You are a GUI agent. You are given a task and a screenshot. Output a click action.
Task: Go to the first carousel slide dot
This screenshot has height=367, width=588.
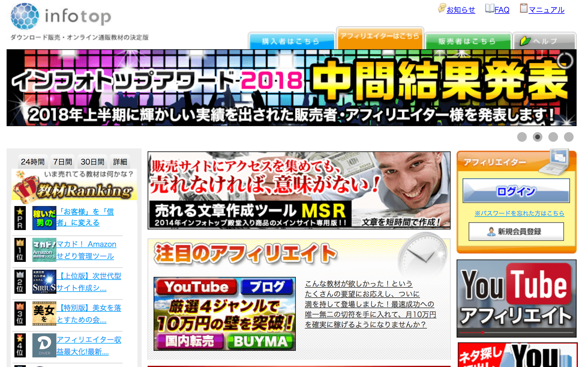click(x=522, y=137)
